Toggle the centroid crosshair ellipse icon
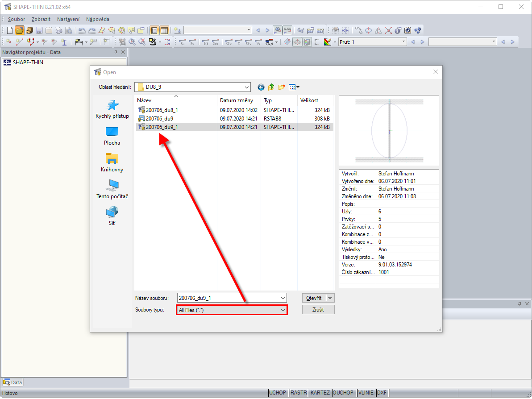Image resolution: width=532 pixels, height=399 pixels. 297,42
